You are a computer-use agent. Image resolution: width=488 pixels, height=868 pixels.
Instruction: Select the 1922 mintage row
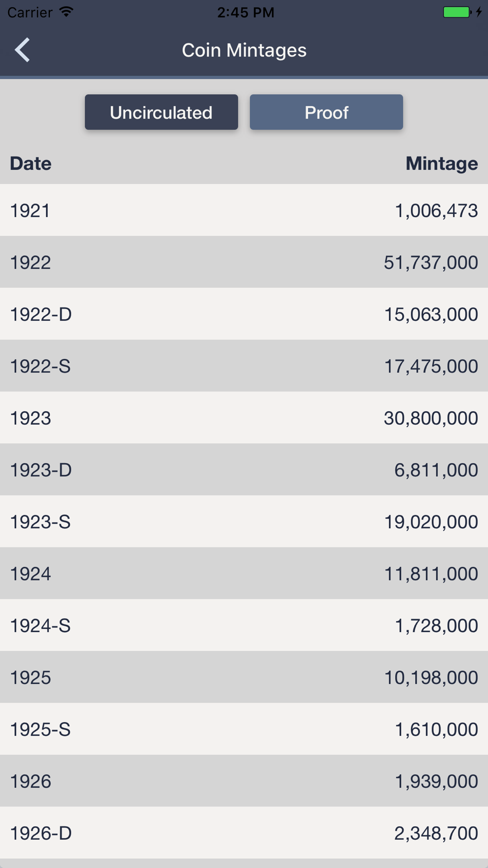point(244,262)
